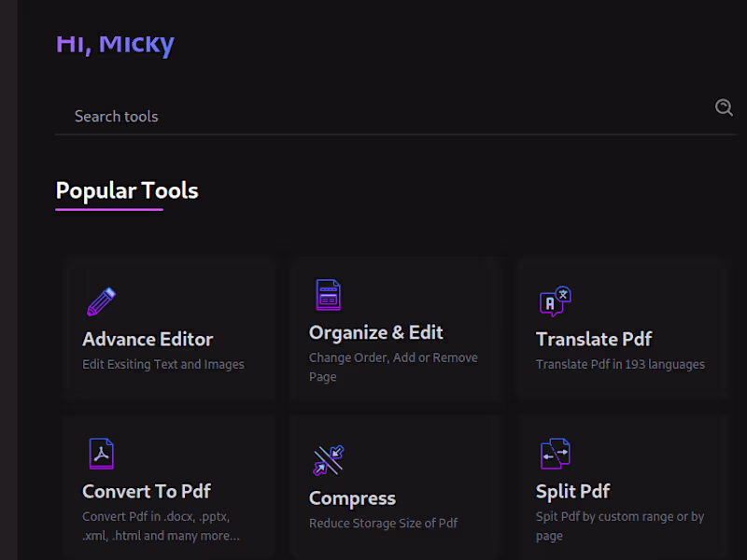Click the Split Pdf pages icon
The height and width of the screenshot is (560, 747).
click(x=555, y=454)
